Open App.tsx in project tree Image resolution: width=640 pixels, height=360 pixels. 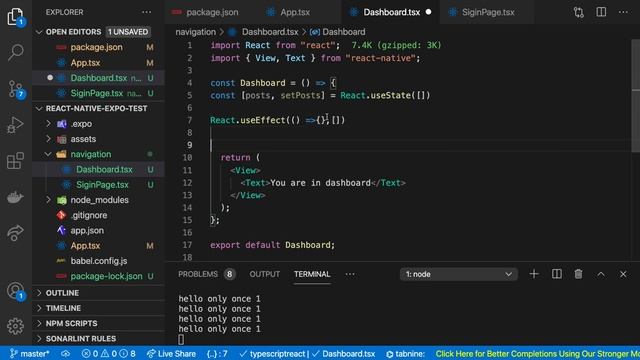point(98,246)
